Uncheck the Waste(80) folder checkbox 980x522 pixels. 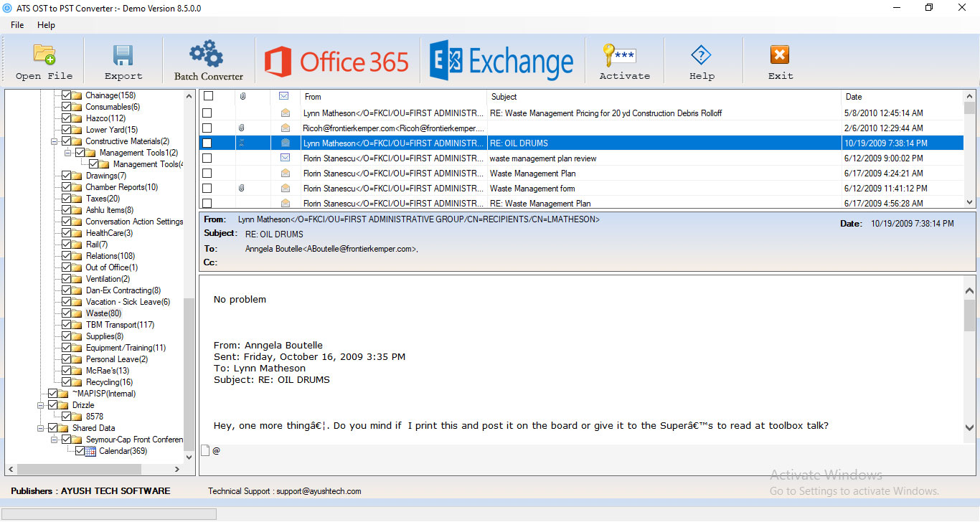(x=67, y=313)
